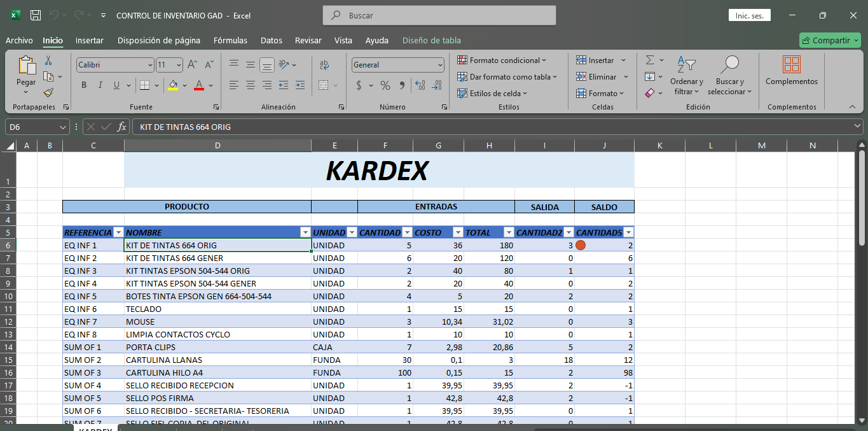Open the Fórmulas ribbon tab
This screenshot has width=868, height=431.
click(230, 40)
